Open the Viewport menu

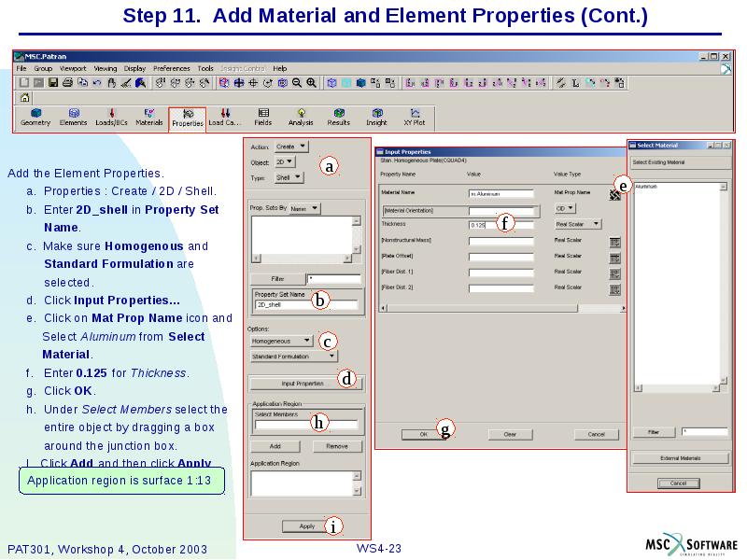point(75,68)
